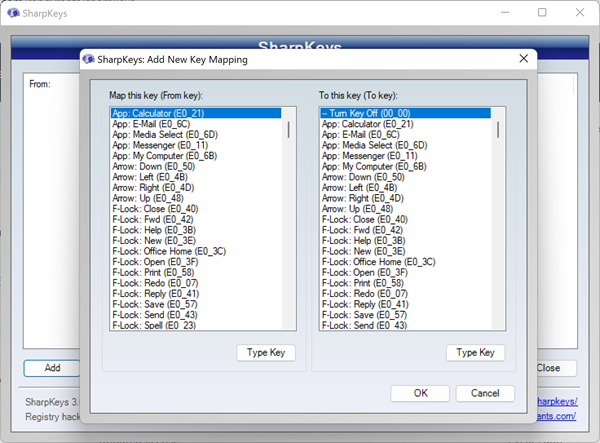Select App: Messenger (E0_11) in To list
This screenshot has height=443, width=600.
[406, 156]
